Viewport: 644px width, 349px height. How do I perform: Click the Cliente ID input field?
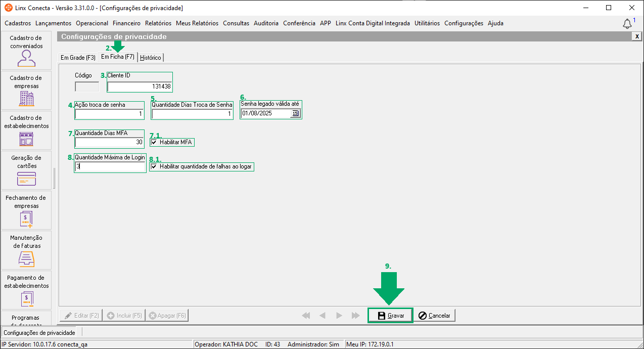point(140,86)
